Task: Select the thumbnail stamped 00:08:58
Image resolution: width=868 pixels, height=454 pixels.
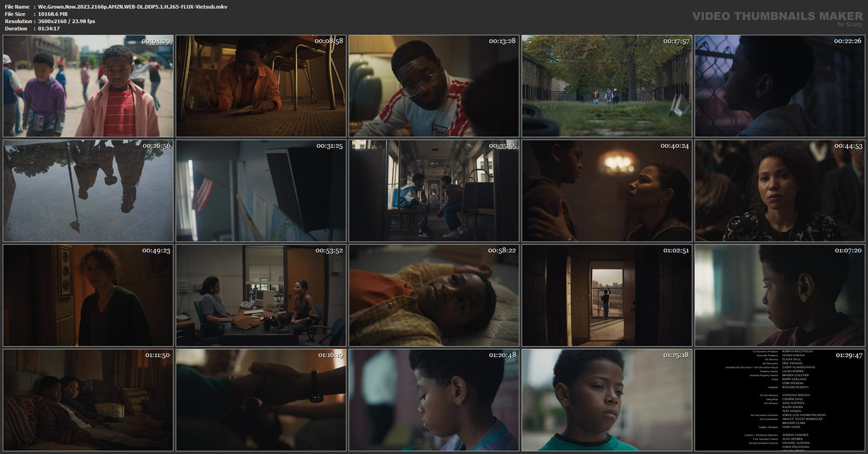Action: click(261, 86)
